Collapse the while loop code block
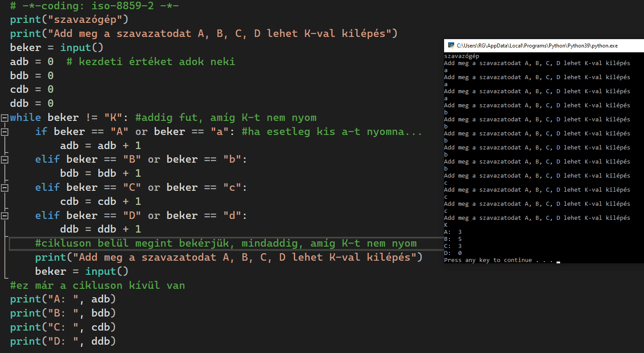Image resolution: width=644 pixels, height=353 pixels. pos(4,118)
